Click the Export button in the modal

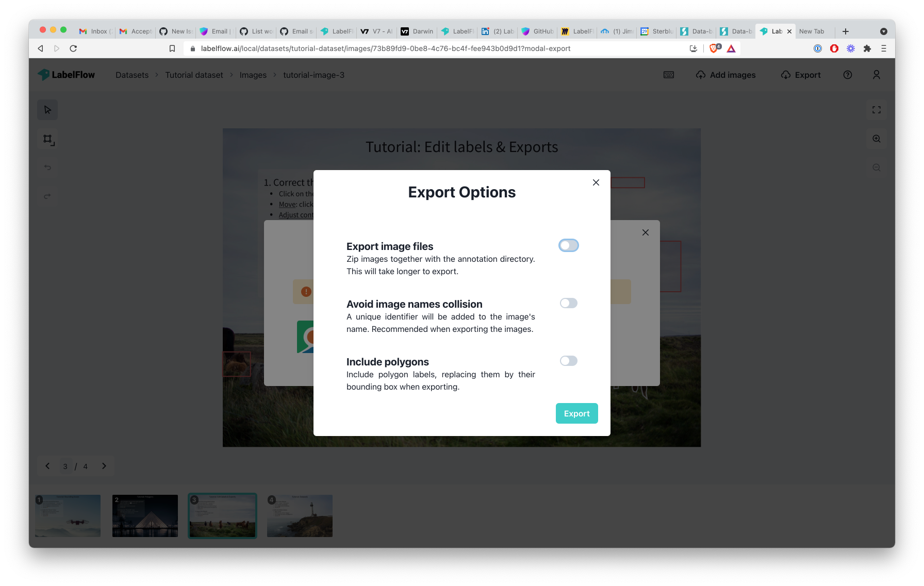(576, 413)
